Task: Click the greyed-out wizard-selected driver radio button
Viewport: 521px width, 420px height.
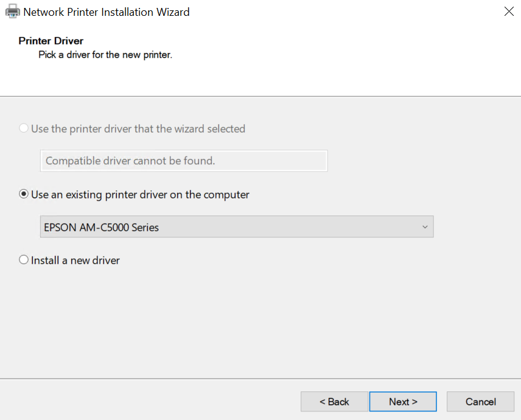Action: (24, 129)
